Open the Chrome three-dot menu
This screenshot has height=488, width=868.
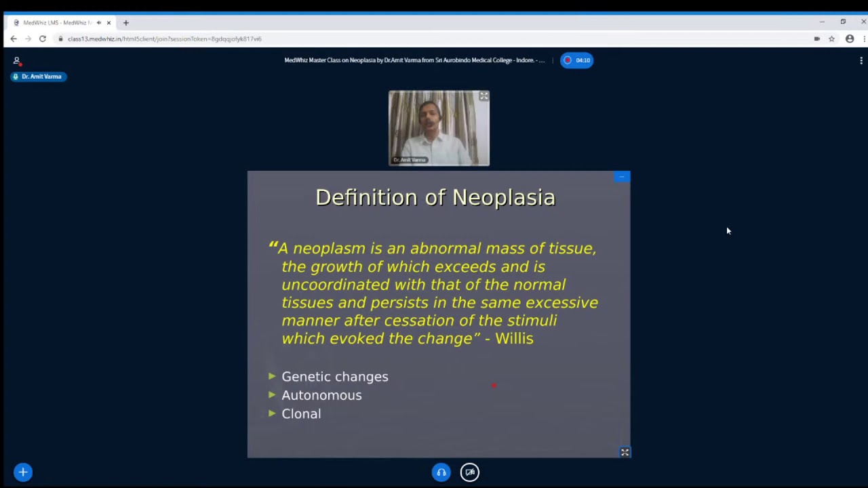coord(864,39)
